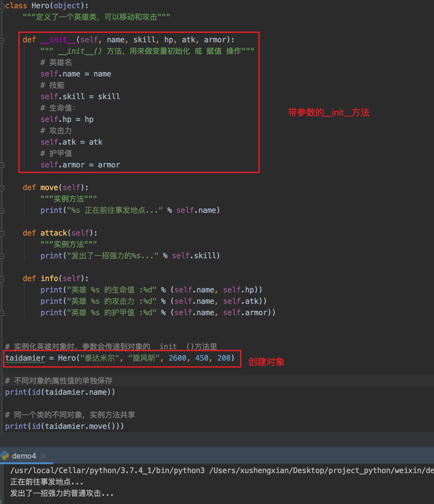Click the line 'self.name = name'
Screen dimensions: 434x504
76,74
